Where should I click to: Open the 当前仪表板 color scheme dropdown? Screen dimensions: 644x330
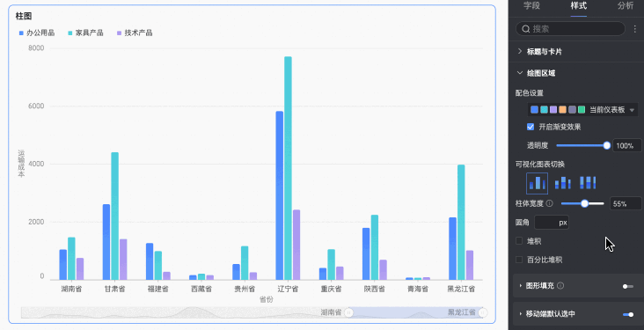coord(582,110)
